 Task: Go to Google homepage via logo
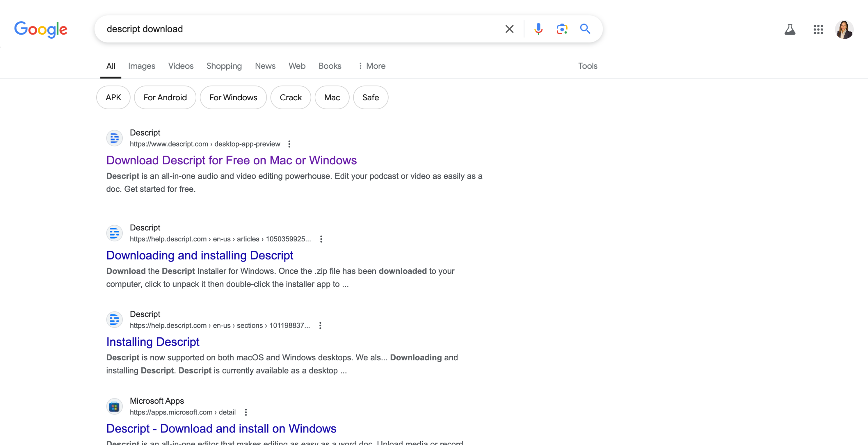point(41,29)
